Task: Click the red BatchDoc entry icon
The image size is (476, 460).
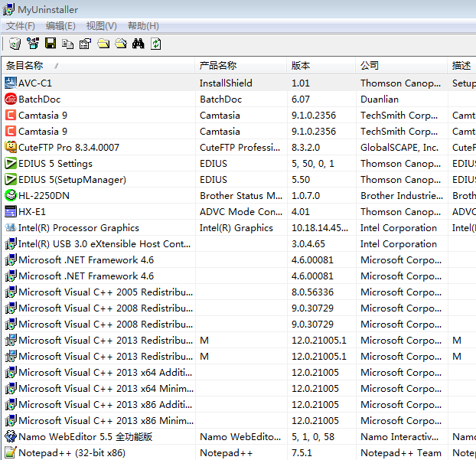Action: click(11, 99)
